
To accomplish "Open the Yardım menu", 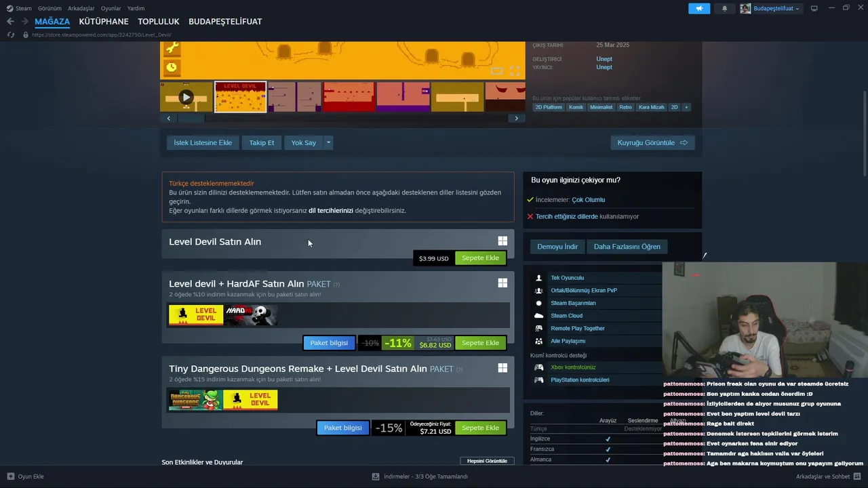I will coord(136,8).
